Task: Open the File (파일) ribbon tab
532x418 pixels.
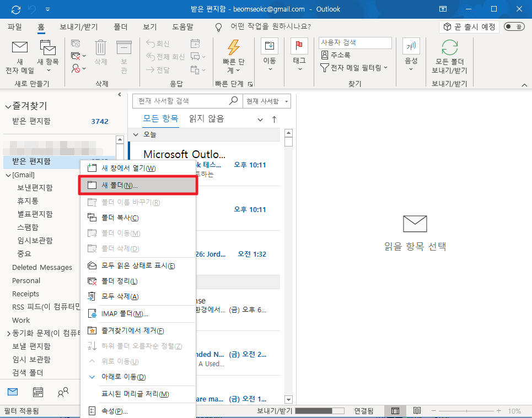Action: tap(15, 27)
